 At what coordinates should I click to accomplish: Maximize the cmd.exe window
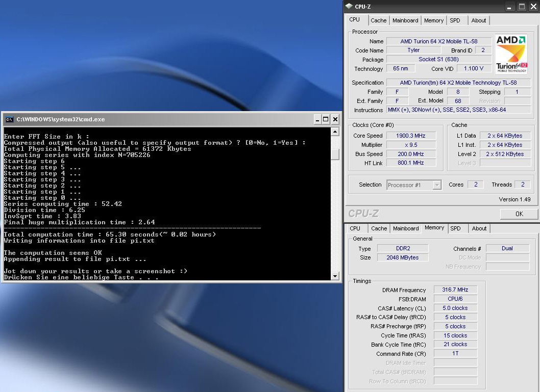[x=326, y=119]
